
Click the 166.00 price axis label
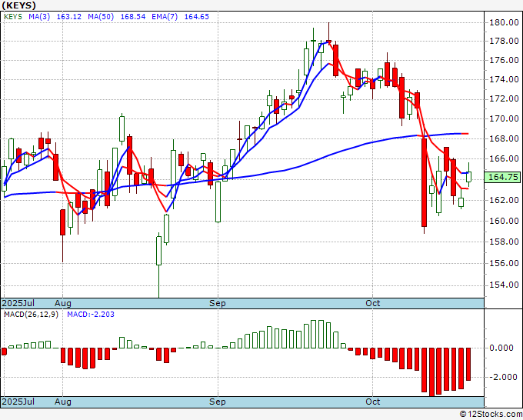tap(504, 158)
